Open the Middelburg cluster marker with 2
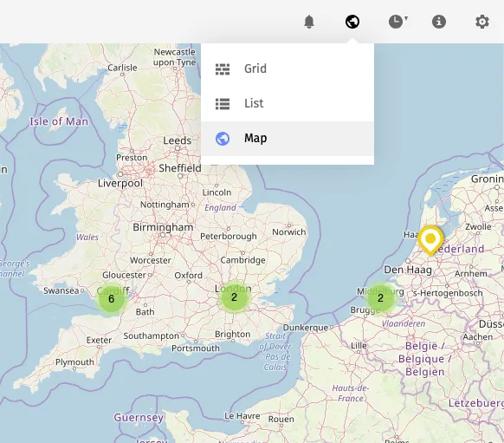This screenshot has width=504, height=443. 380,298
